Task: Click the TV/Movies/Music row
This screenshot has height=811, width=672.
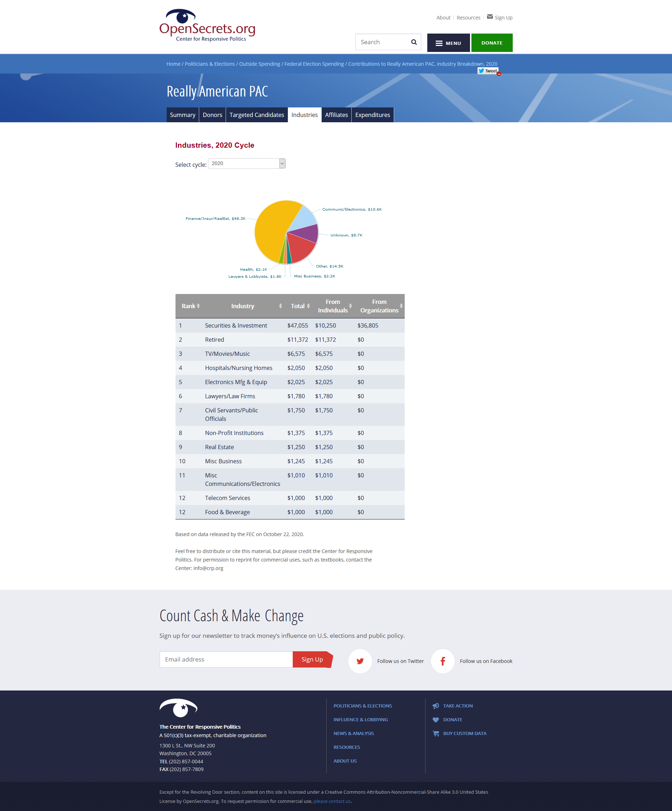Action: click(290, 354)
